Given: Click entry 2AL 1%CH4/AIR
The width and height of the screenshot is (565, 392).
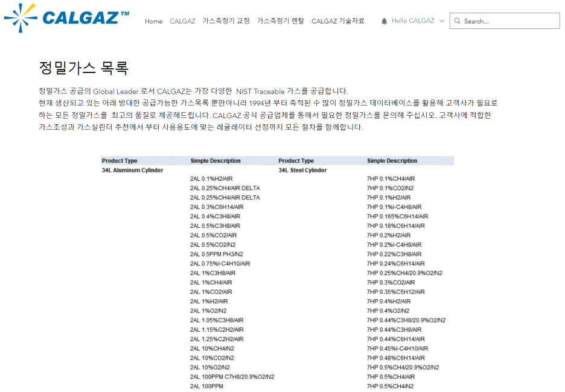Looking at the screenshot, I should [211, 282].
